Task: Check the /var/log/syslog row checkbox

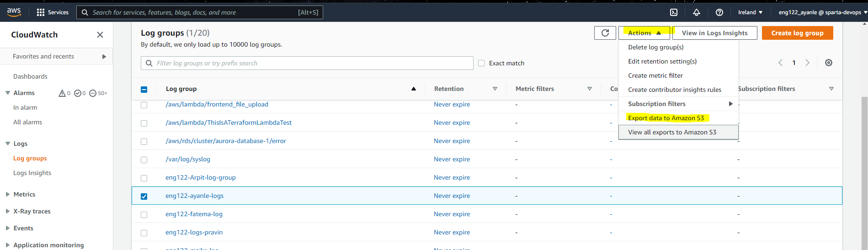Action: [x=144, y=160]
